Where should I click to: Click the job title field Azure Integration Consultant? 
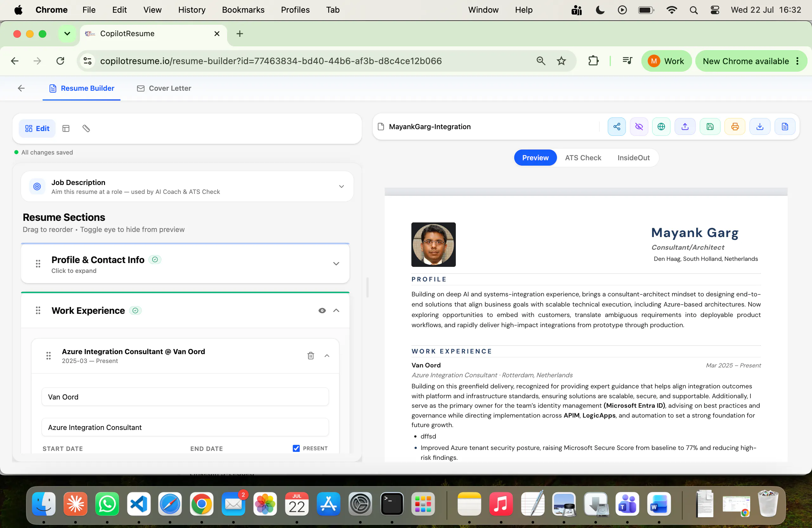[x=185, y=427]
